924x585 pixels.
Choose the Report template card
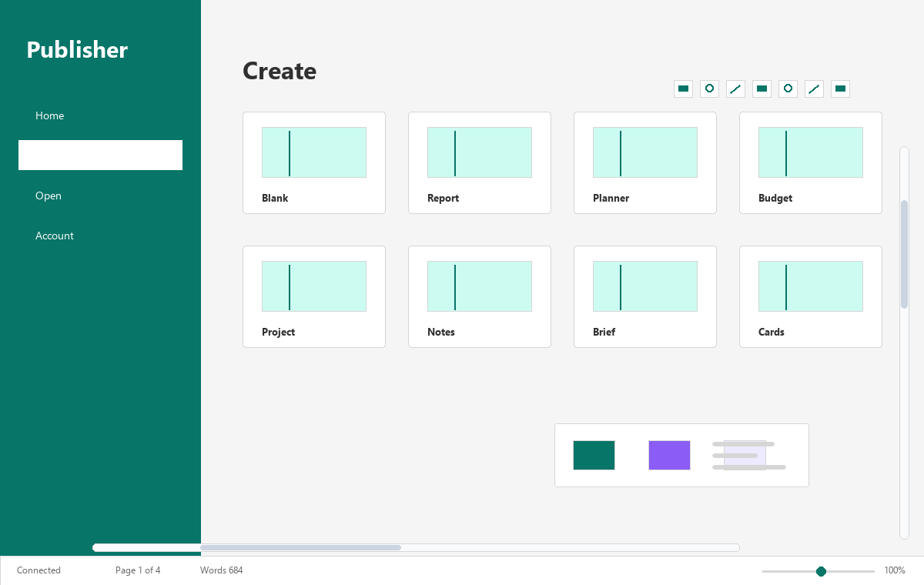480,162
